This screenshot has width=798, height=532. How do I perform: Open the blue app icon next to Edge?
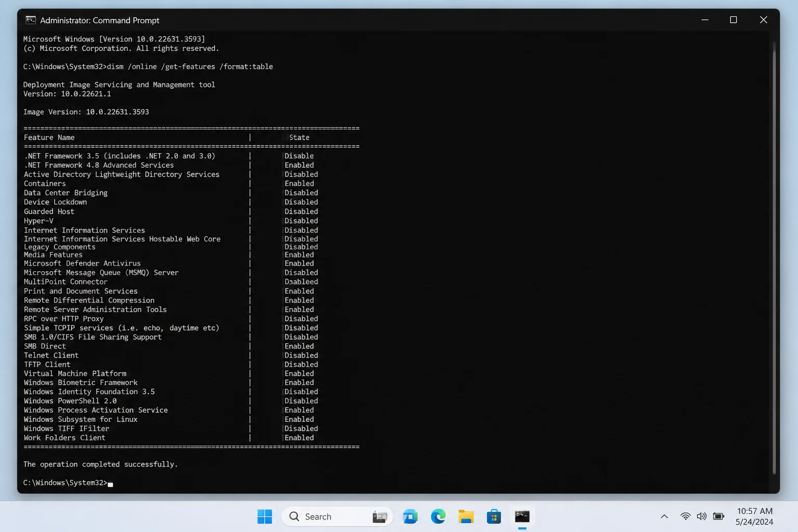(x=410, y=516)
